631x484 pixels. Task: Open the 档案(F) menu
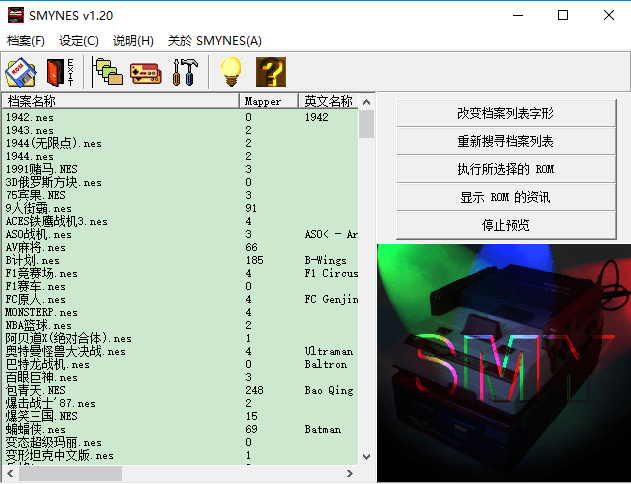pyautogui.click(x=26, y=41)
